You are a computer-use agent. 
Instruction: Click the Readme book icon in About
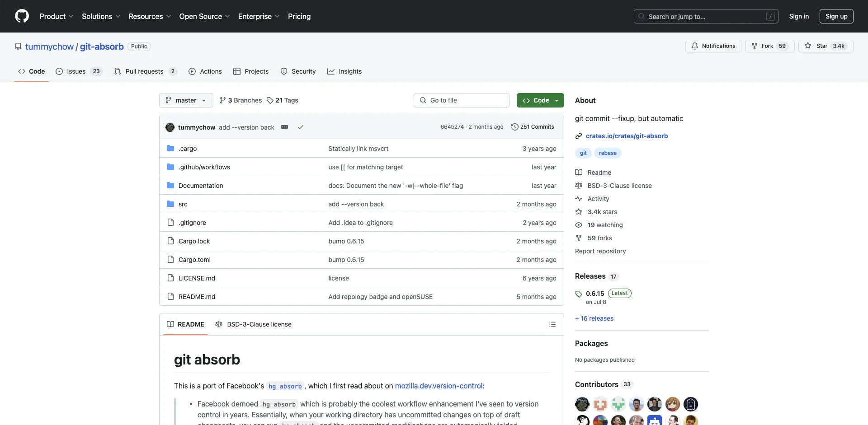click(579, 173)
